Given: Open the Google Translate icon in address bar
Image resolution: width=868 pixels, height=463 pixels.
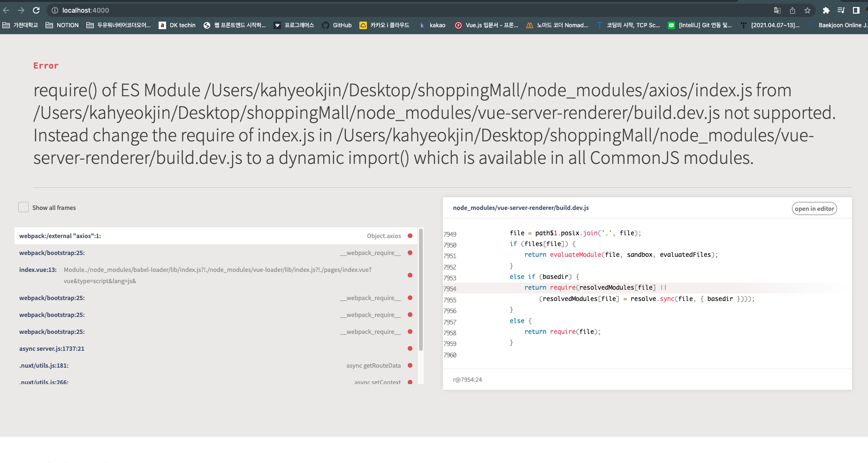Looking at the screenshot, I should 777,10.
